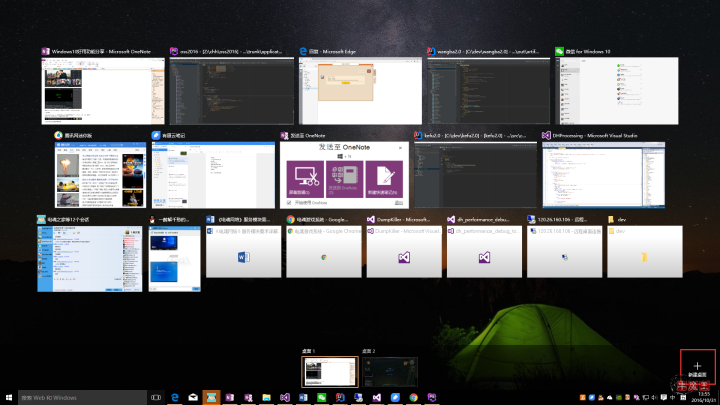Open Youdao Note icon on taskbar

395,398
